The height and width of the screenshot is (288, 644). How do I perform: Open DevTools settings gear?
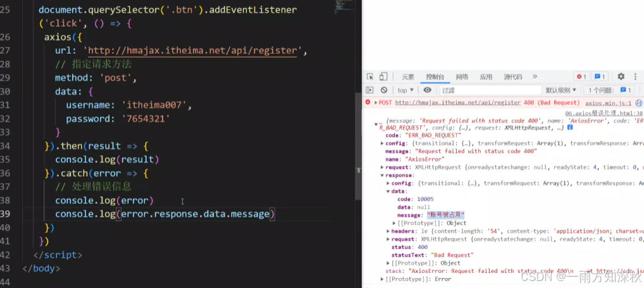coord(621,76)
